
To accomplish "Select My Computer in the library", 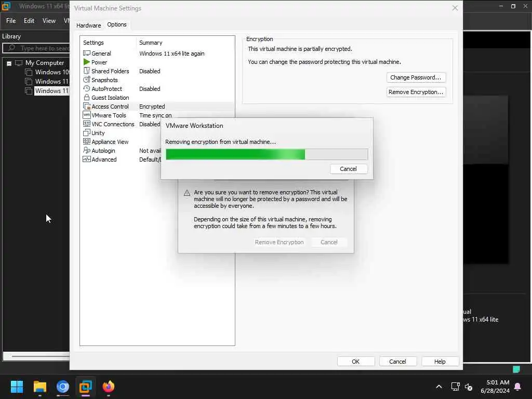I will (45, 63).
